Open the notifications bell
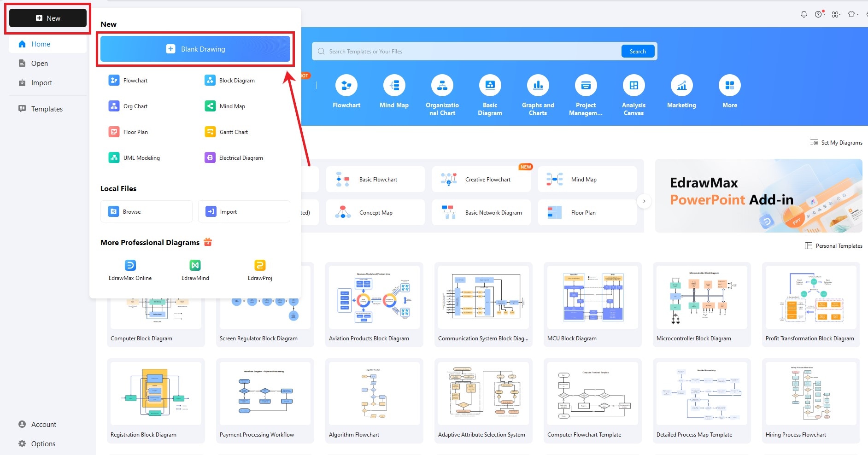This screenshot has width=868, height=455. pos(804,14)
